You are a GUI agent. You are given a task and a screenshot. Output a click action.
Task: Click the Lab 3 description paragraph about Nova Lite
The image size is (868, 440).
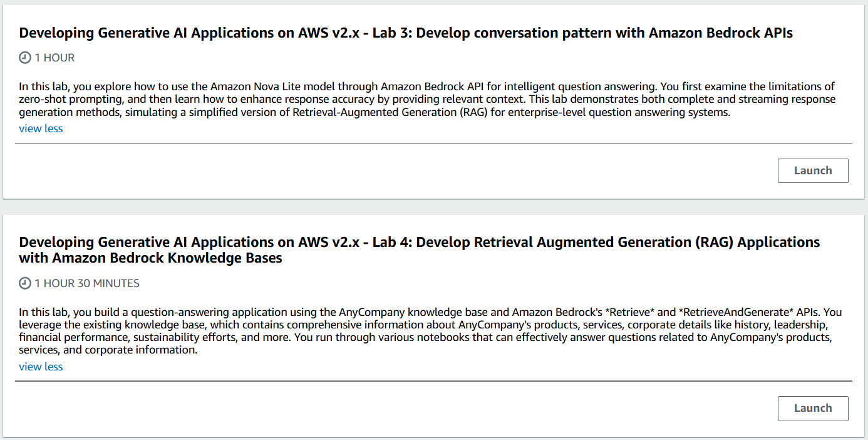tap(427, 100)
